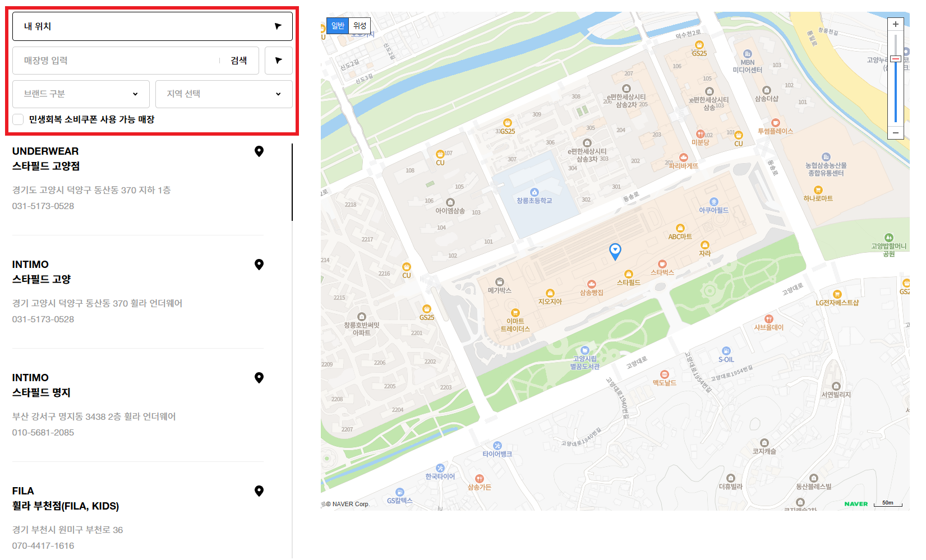
Task: Click the 창릉초등학교 marker on the map
Action: tap(535, 192)
